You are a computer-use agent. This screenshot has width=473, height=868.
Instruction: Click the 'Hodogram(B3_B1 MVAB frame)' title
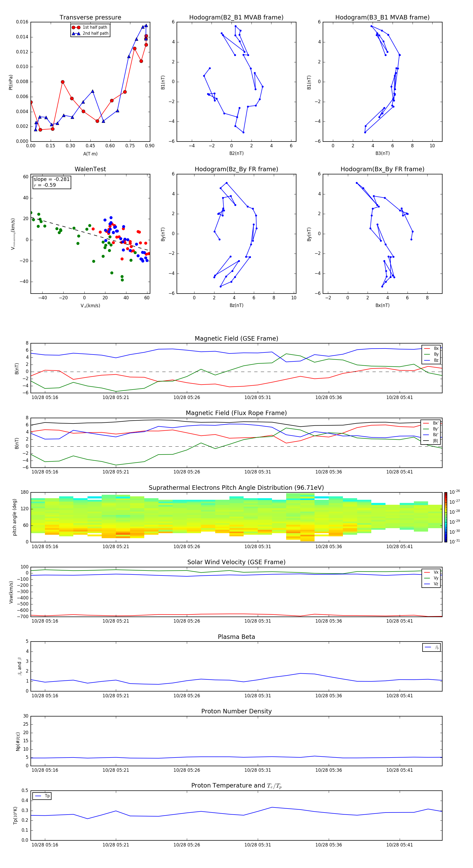click(x=382, y=18)
